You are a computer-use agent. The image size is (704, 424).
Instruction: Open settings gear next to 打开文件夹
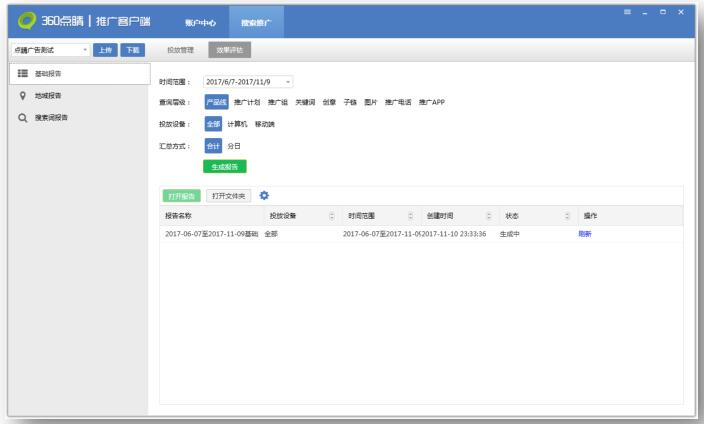click(265, 195)
